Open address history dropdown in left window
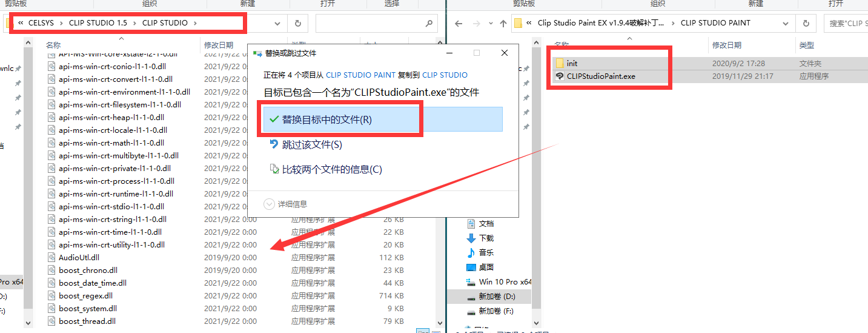868x333 pixels. [278, 23]
